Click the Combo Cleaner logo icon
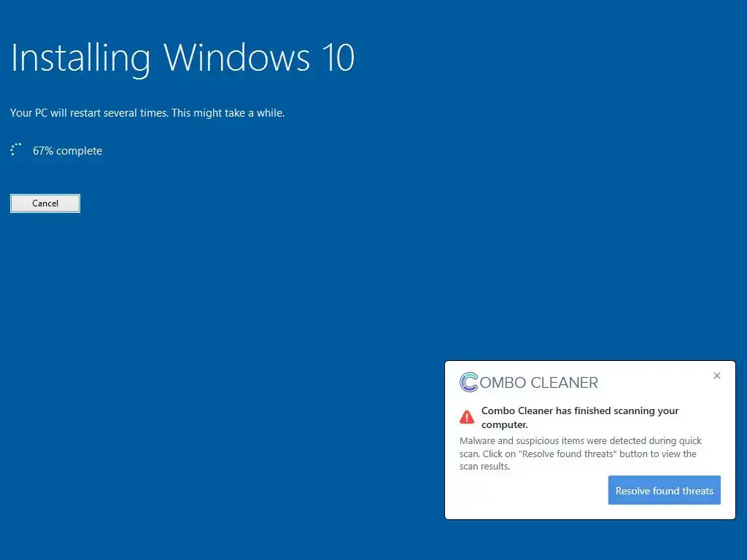This screenshot has height=560, width=747. point(469,382)
